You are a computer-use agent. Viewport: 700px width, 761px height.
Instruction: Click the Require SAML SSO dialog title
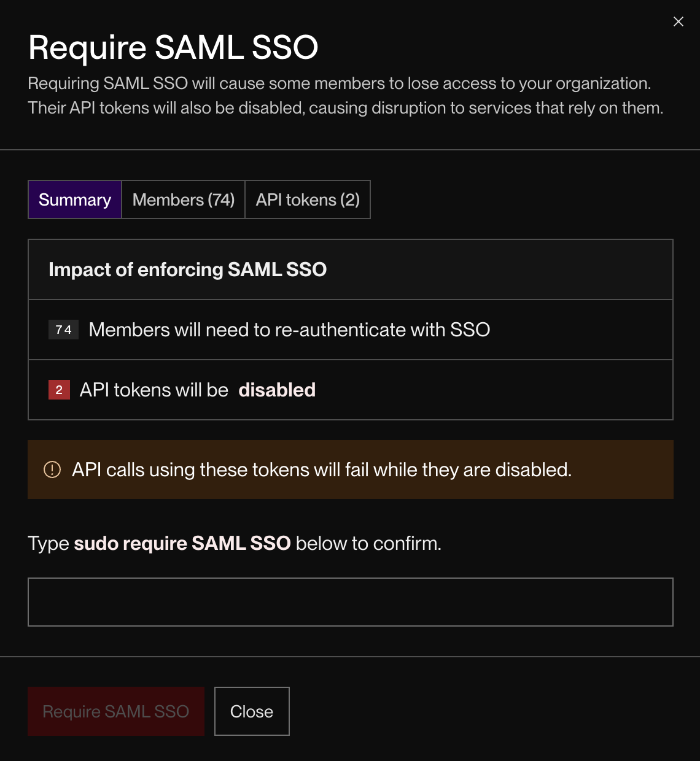tap(173, 47)
